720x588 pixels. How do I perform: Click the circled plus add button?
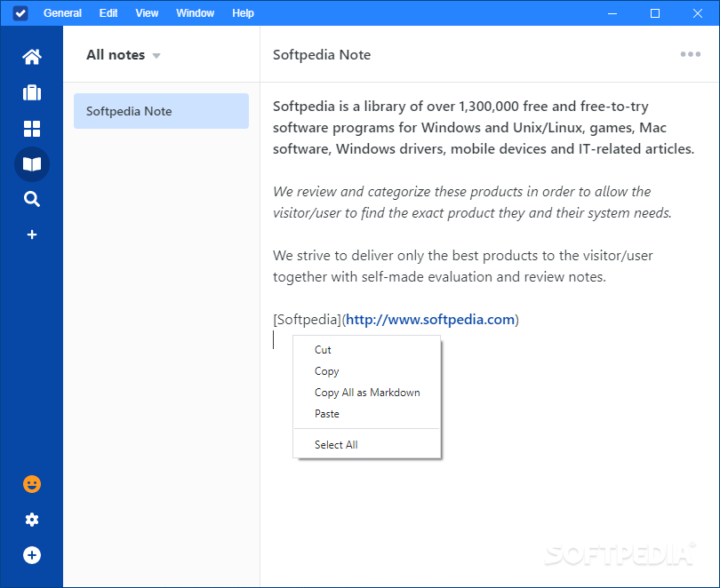point(32,555)
